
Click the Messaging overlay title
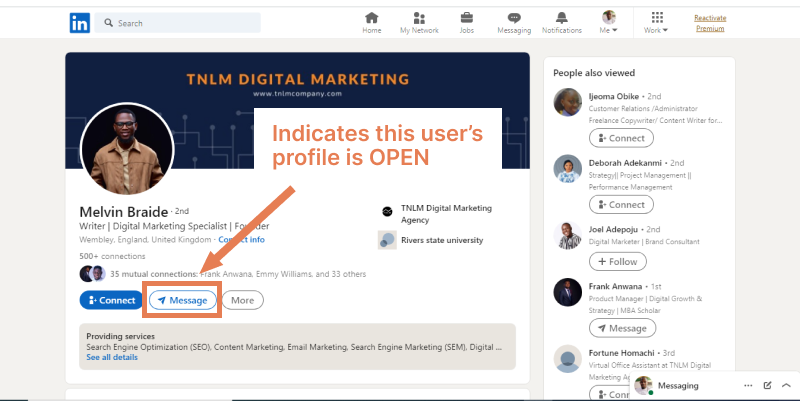(678, 386)
